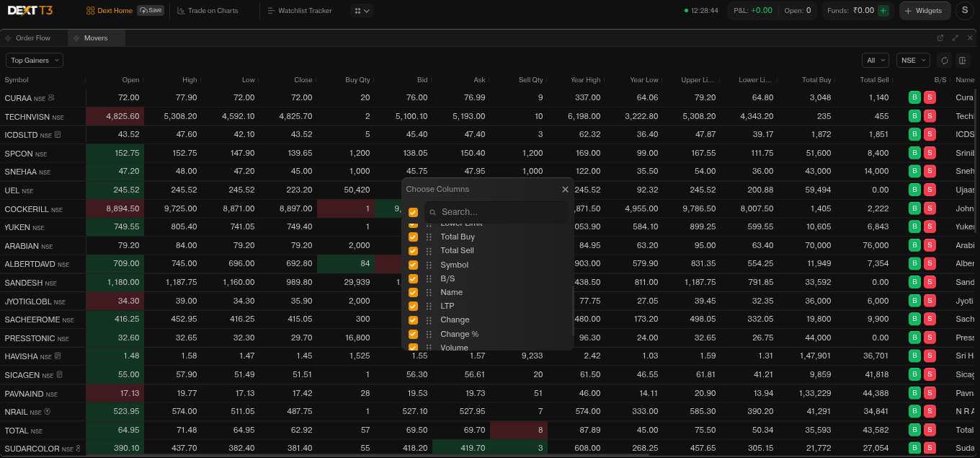Click the COCKERILL symbol cell
The width and height of the screenshot is (980, 458).
coord(43,208)
